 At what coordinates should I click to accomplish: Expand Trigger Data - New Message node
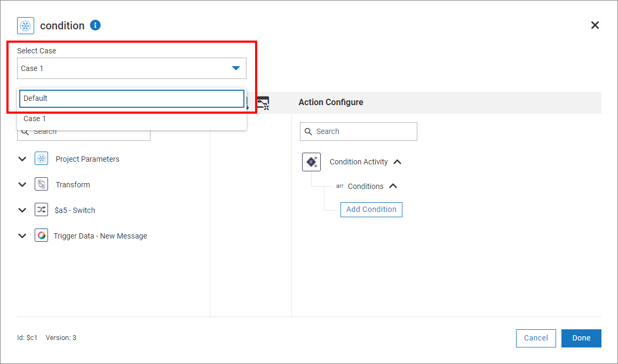coord(22,236)
